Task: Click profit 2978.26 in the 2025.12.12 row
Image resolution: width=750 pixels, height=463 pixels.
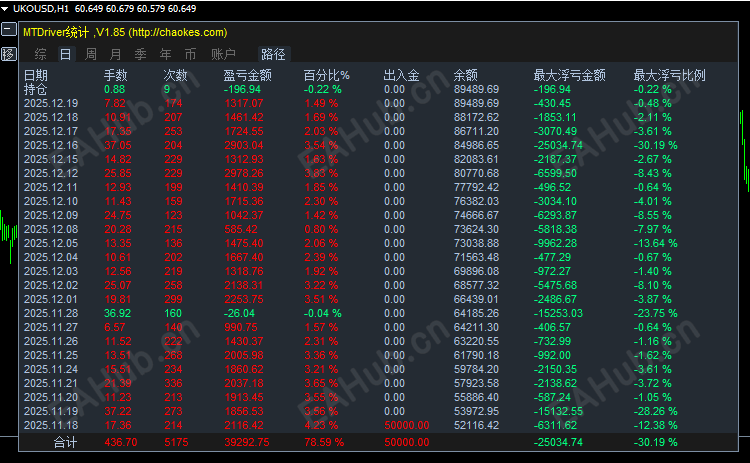Action: [x=244, y=173]
